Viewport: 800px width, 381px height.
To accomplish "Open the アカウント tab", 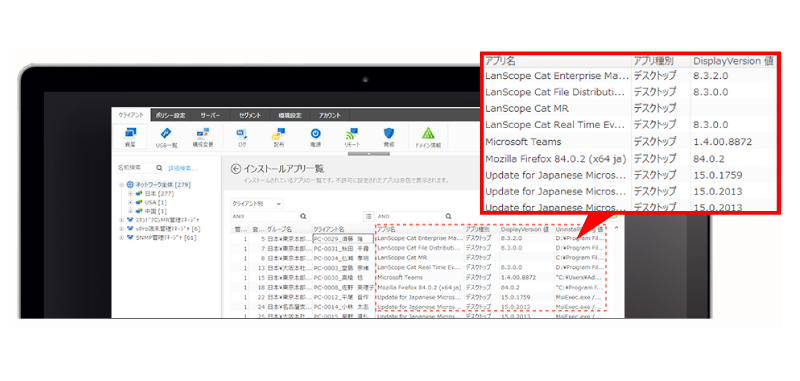I will pyautogui.click(x=330, y=115).
